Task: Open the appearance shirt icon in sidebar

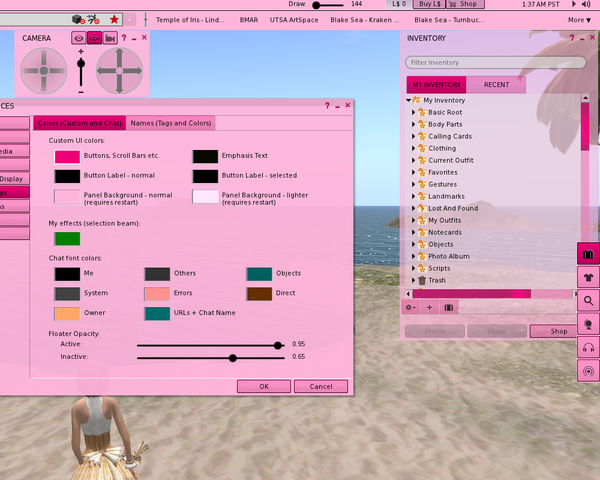Action: coord(588,278)
